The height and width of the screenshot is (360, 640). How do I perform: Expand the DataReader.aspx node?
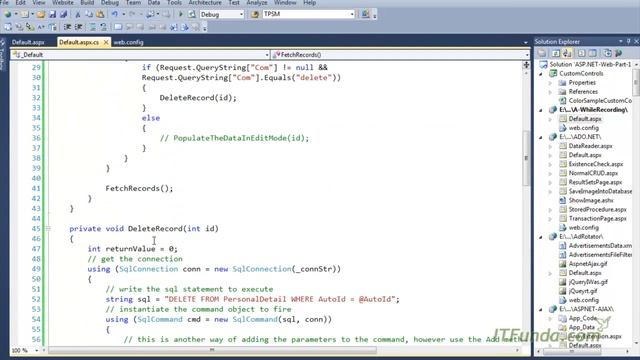tap(551, 146)
